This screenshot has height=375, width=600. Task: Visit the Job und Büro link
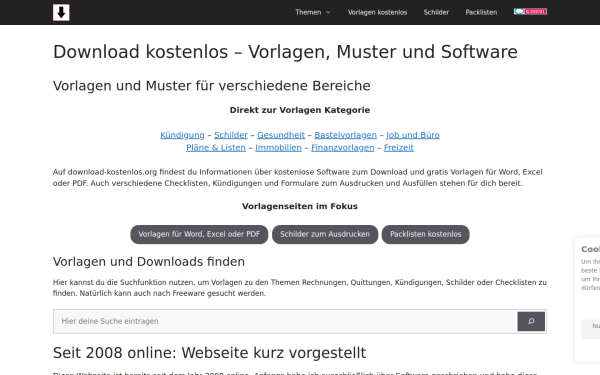coord(413,135)
